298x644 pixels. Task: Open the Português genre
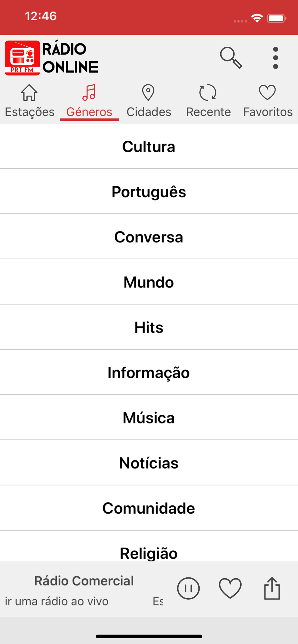[x=149, y=192]
